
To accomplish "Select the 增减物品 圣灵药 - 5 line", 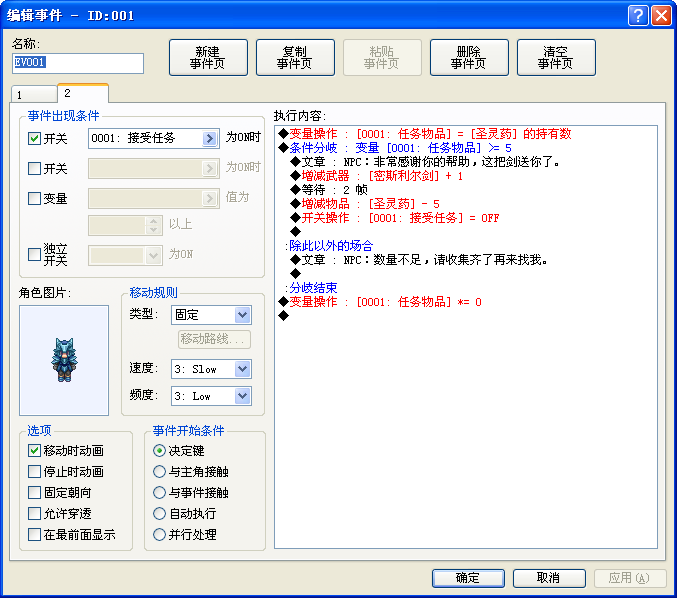I will tap(365, 204).
